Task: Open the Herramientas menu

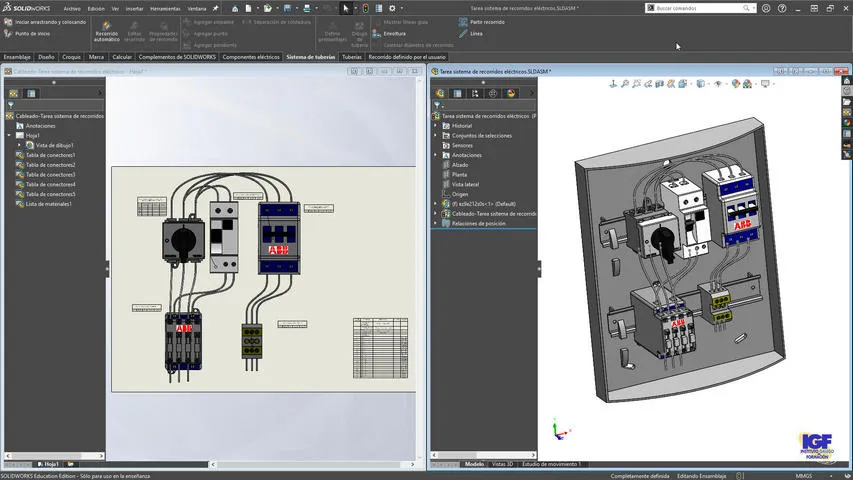Action: point(165,9)
